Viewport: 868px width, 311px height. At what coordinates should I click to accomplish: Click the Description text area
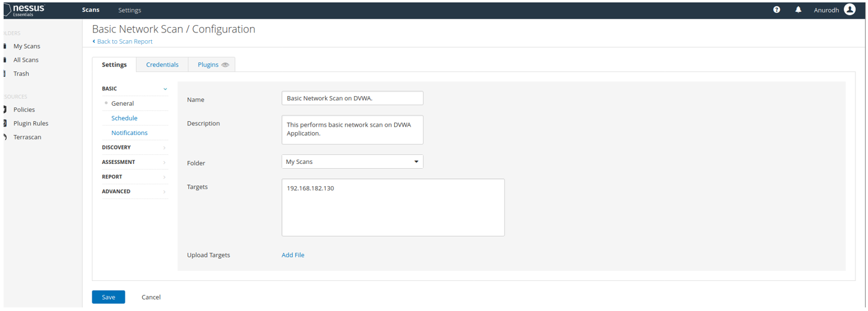point(352,130)
